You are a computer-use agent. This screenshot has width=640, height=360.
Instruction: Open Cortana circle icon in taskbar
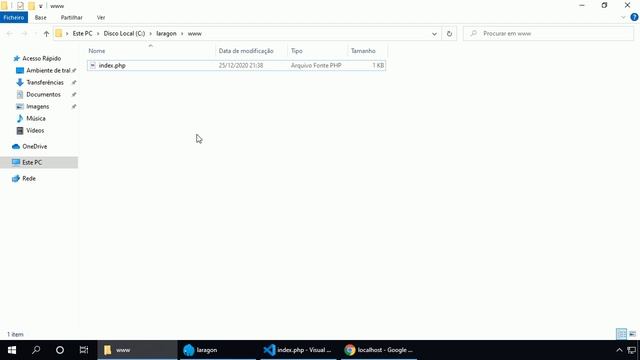[x=60, y=350]
